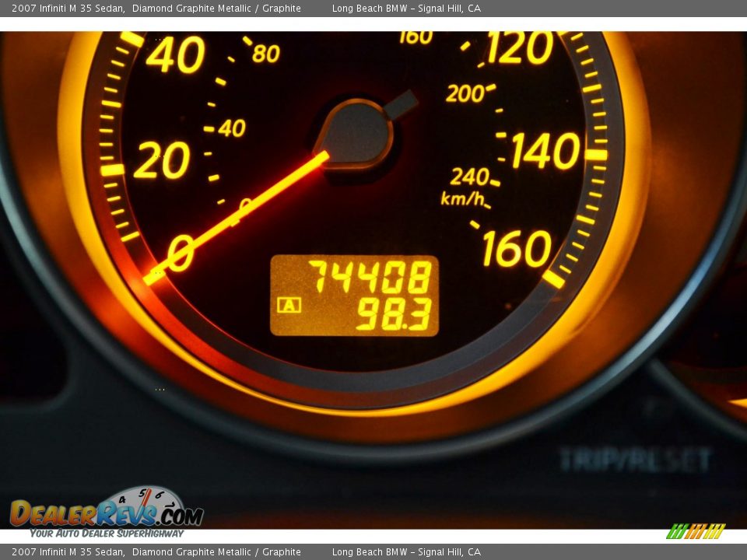Click 'Your Auto Dealer SuperHighway' tagline
The image size is (747, 560).
[107, 534]
